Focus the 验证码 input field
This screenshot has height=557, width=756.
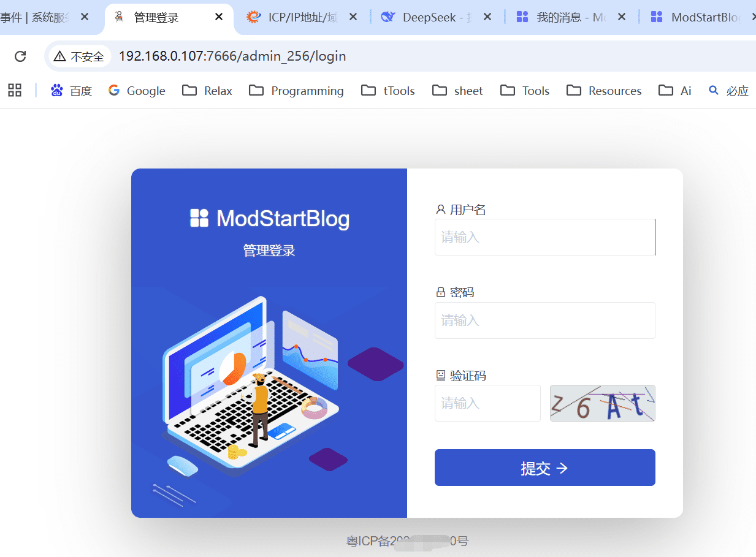pyautogui.click(x=487, y=403)
